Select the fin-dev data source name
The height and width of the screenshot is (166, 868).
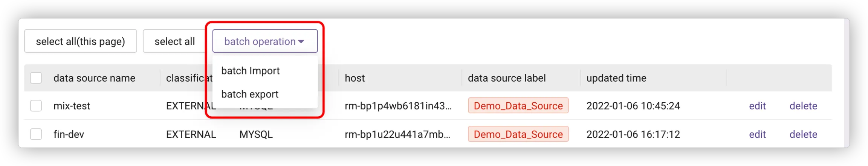tap(69, 134)
